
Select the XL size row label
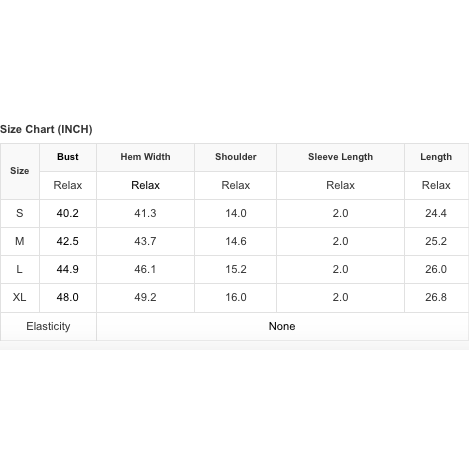tap(20, 297)
